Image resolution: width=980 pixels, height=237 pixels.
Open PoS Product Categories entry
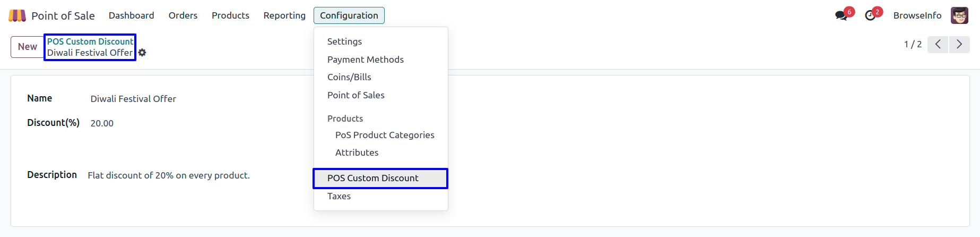[x=385, y=135]
